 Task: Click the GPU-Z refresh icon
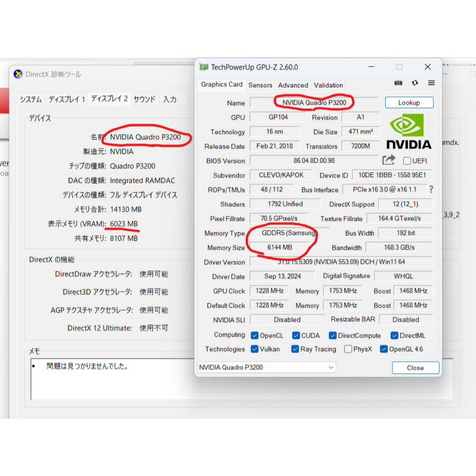(415, 83)
